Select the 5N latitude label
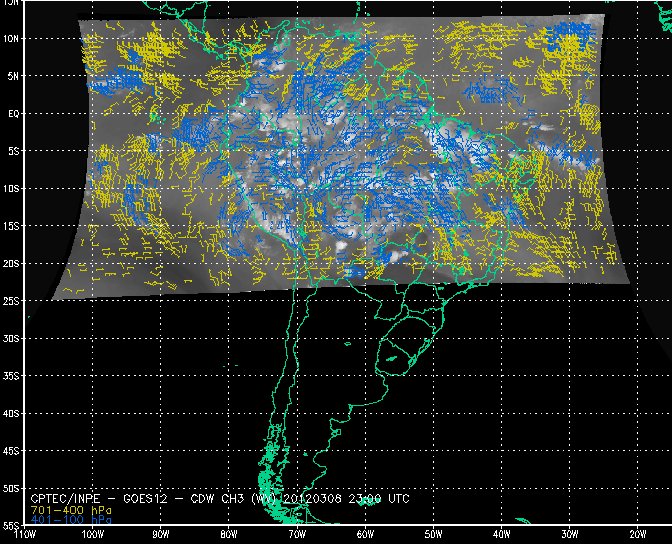The height and width of the screenshot is (544, 672). pyautogui.click(x=13, y=76)
